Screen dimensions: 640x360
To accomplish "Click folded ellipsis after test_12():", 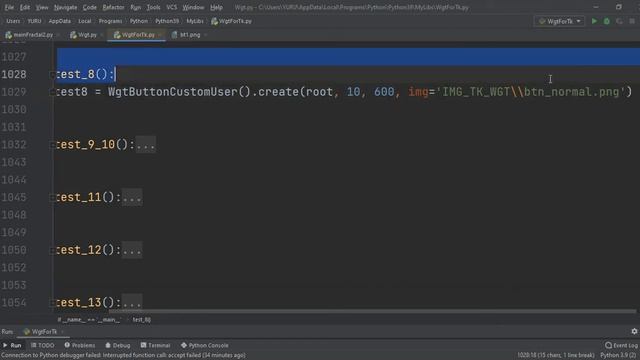I will click(132, 250).
